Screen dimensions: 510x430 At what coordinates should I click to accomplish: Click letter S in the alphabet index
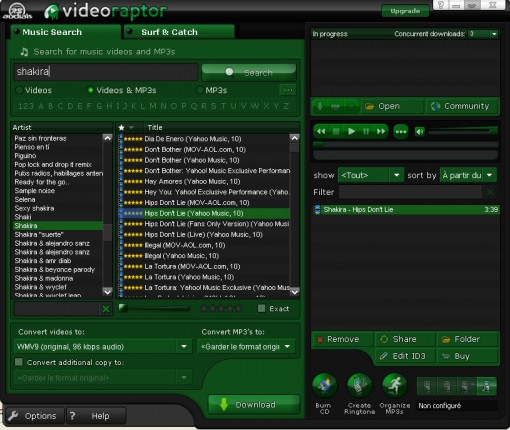coord(213,106)
